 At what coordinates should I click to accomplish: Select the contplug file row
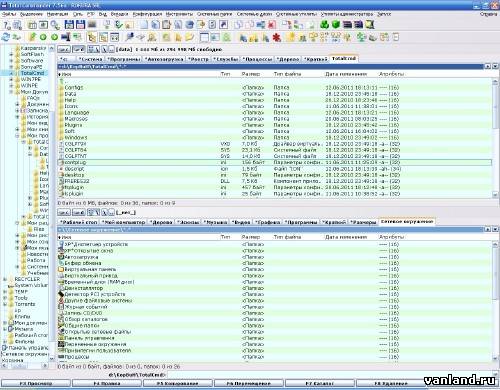point(275,162)
